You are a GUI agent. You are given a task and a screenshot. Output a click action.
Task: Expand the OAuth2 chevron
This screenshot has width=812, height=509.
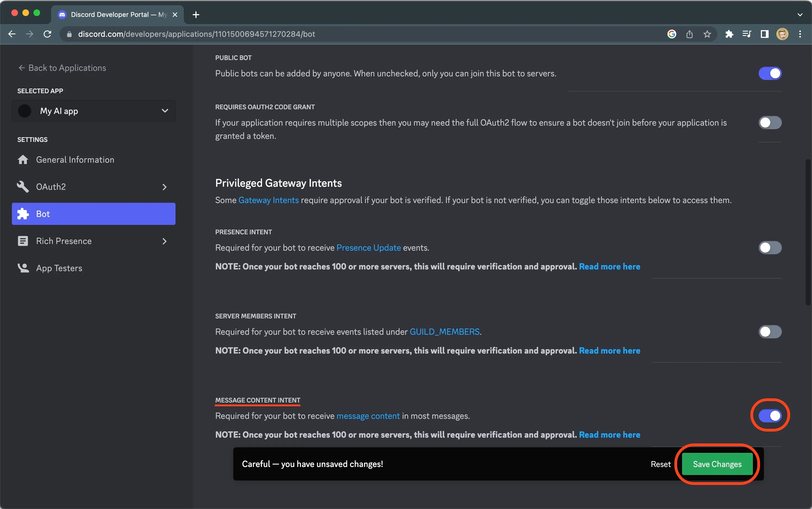pyautogui.click(x=164, y=187)
